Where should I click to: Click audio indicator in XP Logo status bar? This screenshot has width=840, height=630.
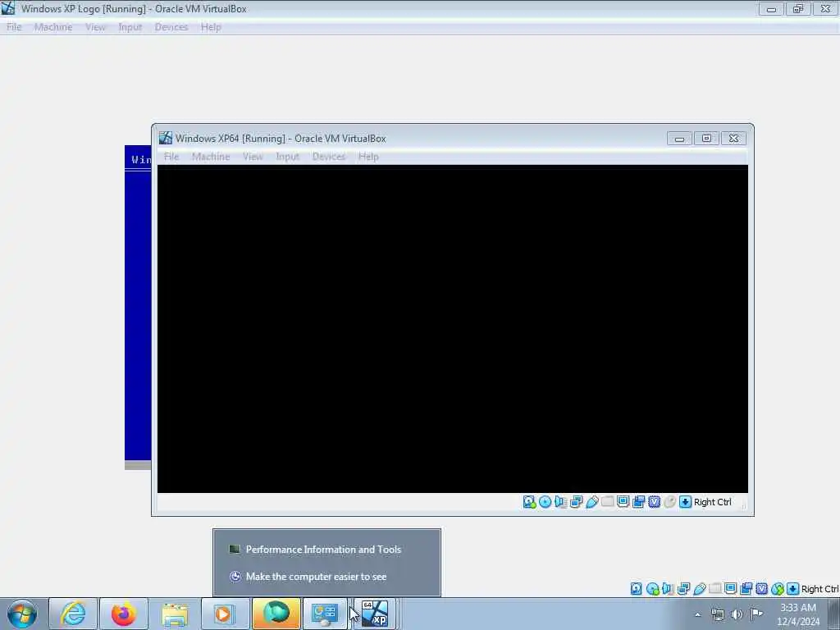[x=668, y=589]
